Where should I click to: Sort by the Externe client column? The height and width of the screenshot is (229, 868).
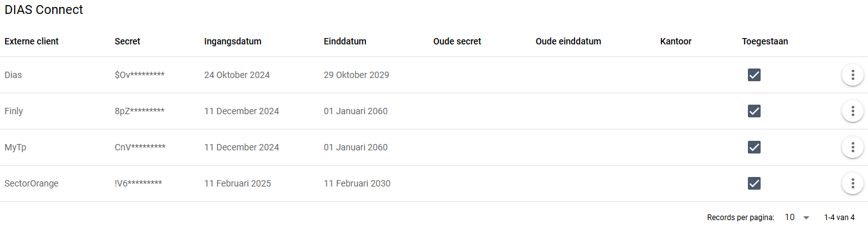click(32, 41)
